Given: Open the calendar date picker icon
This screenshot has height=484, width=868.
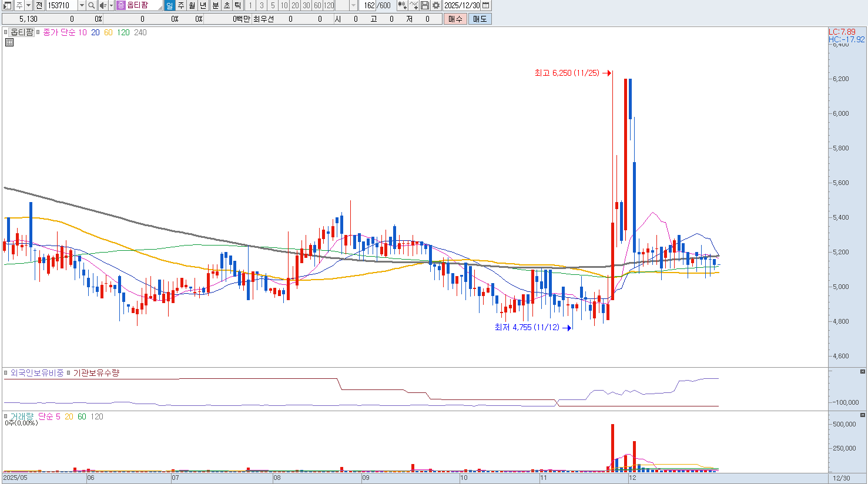Looking at the screenshot, I should click(x=485, y=5).
